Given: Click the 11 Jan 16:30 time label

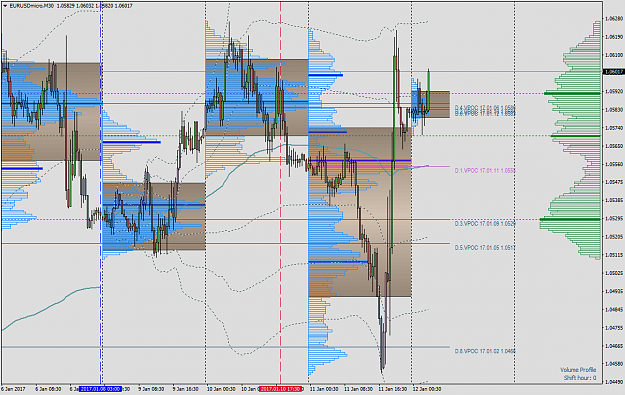Looking at the screenshot, I should point(393,389).
